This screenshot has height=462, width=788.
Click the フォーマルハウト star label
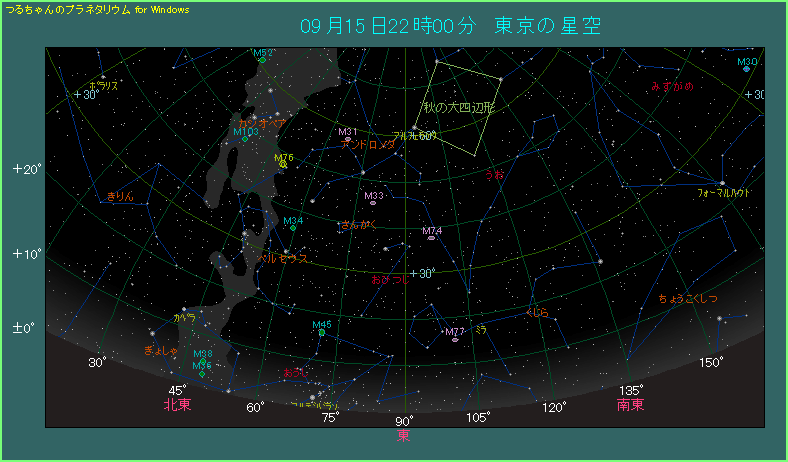[724, 191]
